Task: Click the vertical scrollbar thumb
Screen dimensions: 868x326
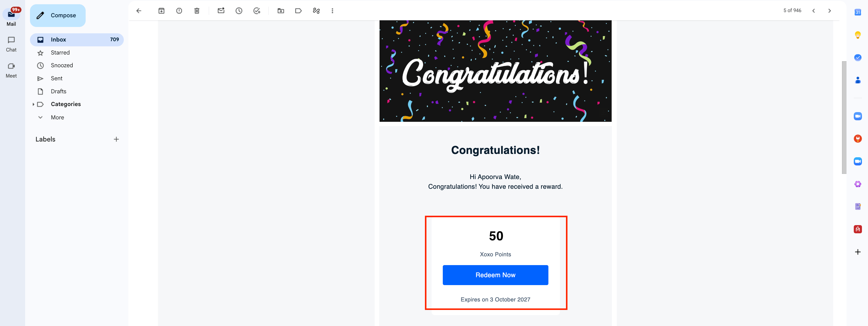Action: click(x=844, y=118)
